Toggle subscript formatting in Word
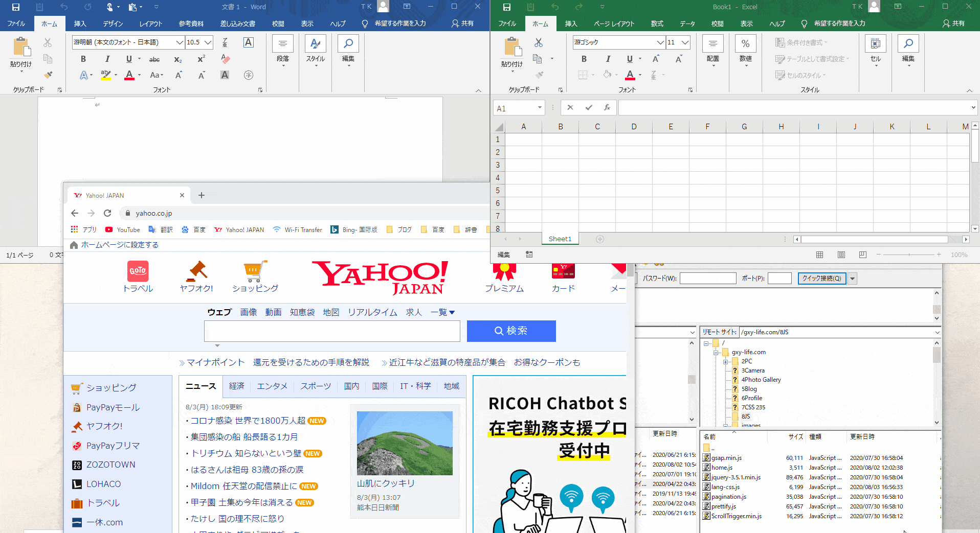Screen dimensions: 980x533 (x=177, y=59)
